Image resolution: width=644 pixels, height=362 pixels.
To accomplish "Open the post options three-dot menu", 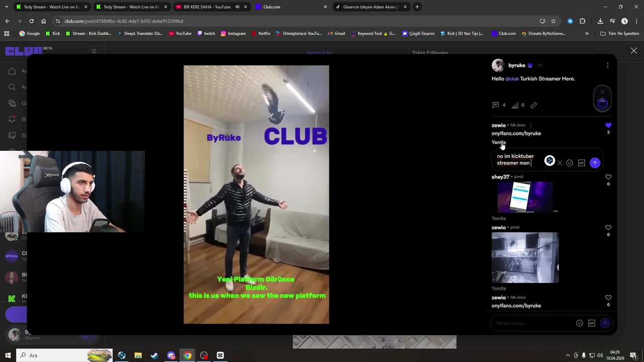I will tap(607, 65).
